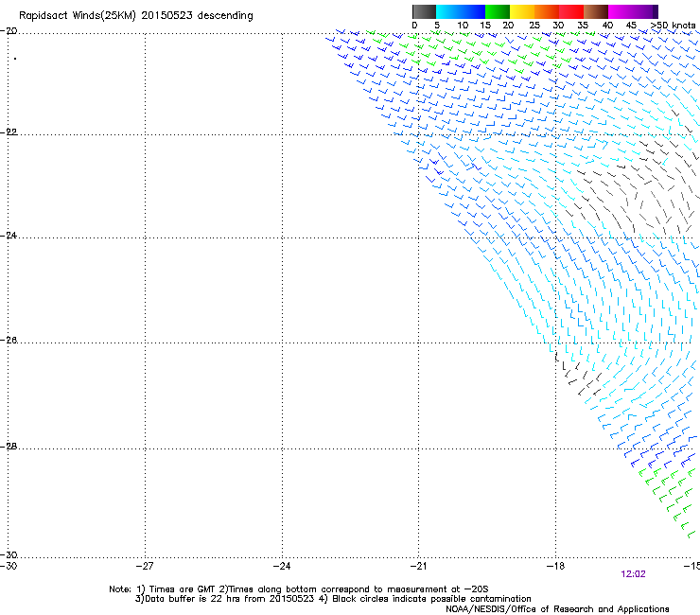Click the 'NOAA/NESDIS/Office of Research and Applications' credit
Viewport: 700px width, 615px height.
557,609
